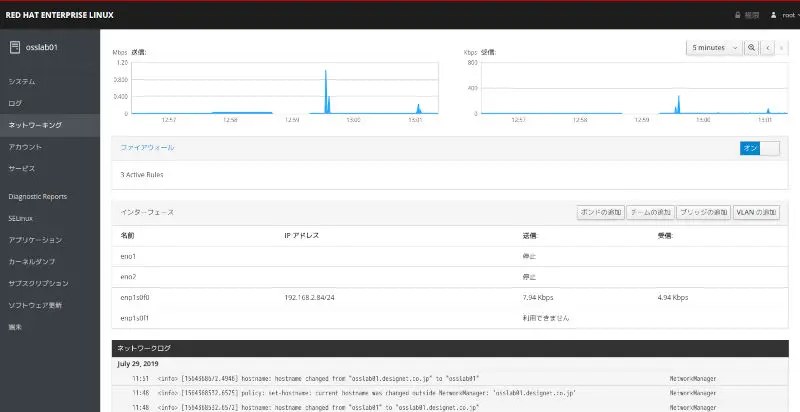Click the ネットワークログ panel header

point(449,349)
